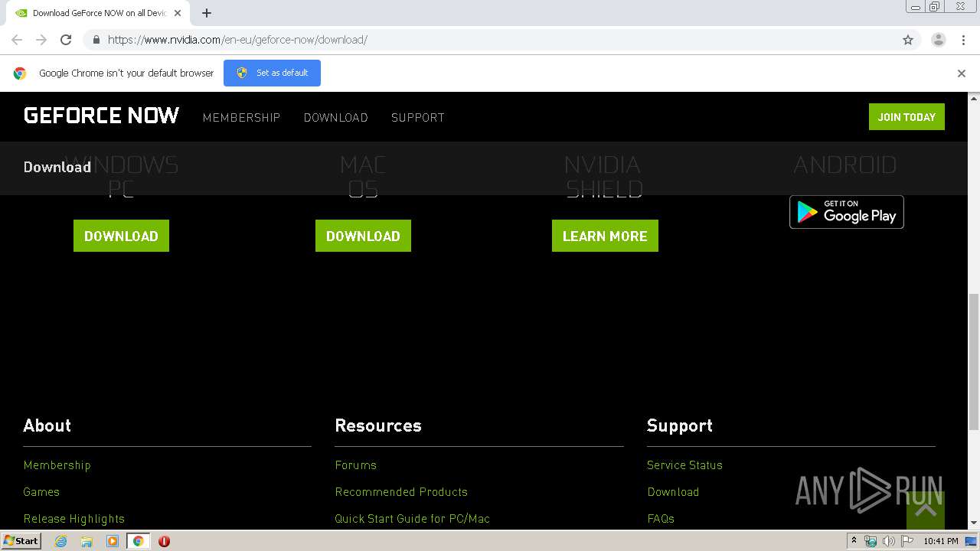Select the Chrome taskbar icon
This screenshot has width=980, height=551.
pyautogui.click(x=139, y=541)
